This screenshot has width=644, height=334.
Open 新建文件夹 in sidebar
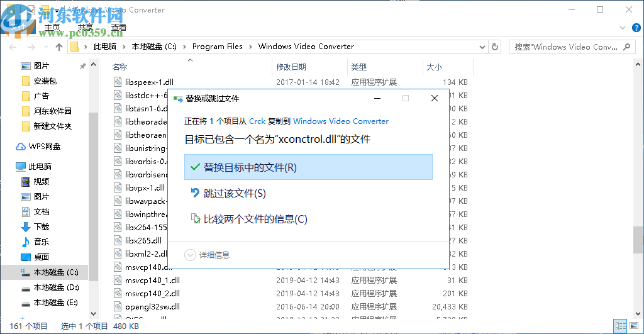[53, 126]
